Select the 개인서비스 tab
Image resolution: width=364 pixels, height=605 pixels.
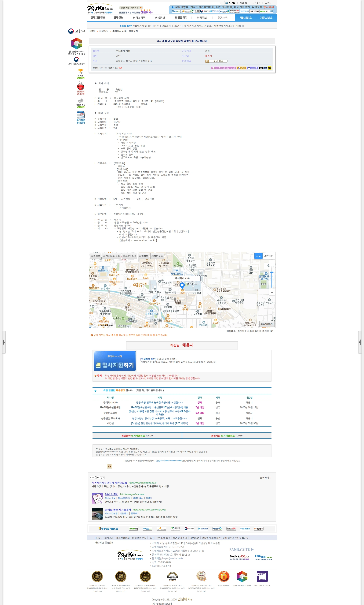click(x=266, y=18)
